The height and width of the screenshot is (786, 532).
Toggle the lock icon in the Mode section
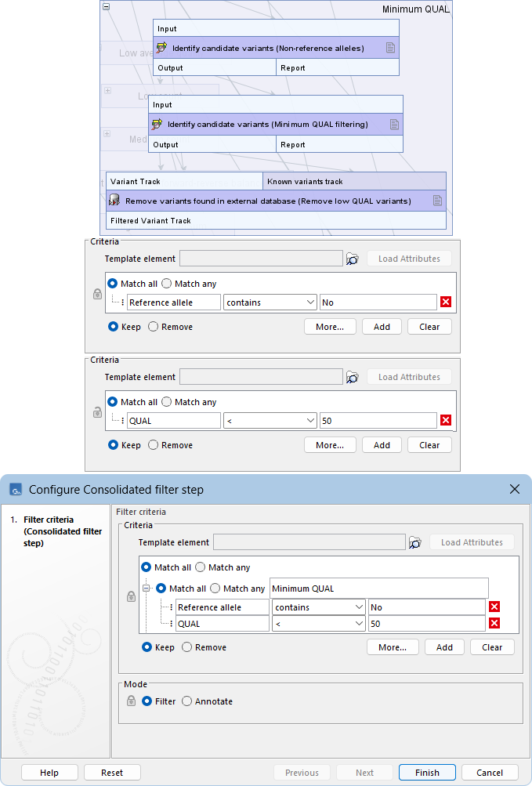pos(132,701)
